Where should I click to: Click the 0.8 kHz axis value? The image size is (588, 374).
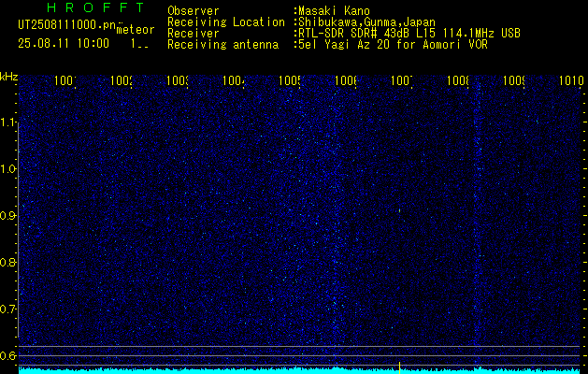click(8, 262)
